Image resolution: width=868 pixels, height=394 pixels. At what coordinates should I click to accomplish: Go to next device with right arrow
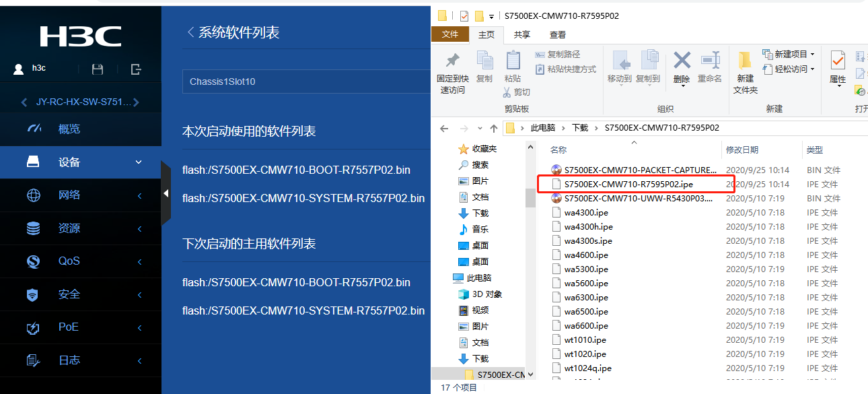point(136,102)
